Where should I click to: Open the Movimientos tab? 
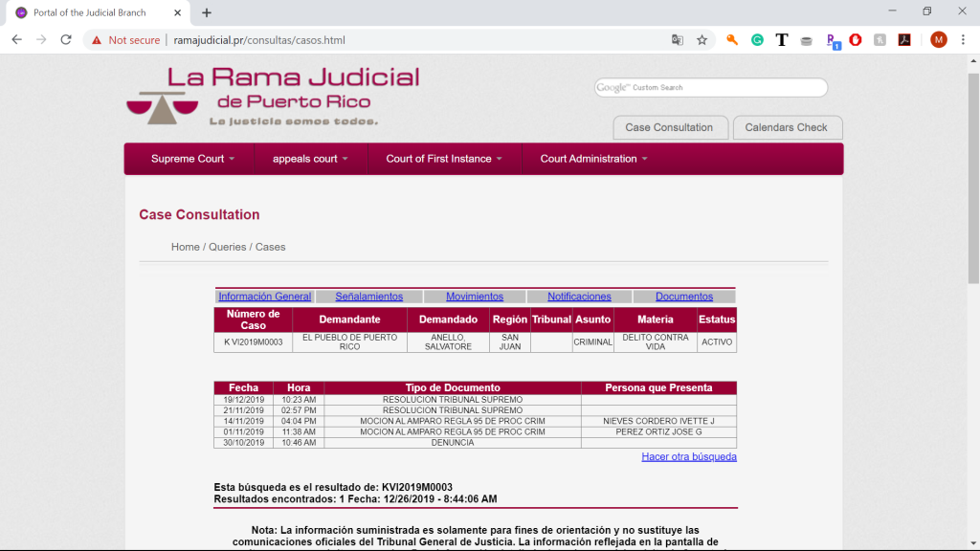tap(475, 297)
